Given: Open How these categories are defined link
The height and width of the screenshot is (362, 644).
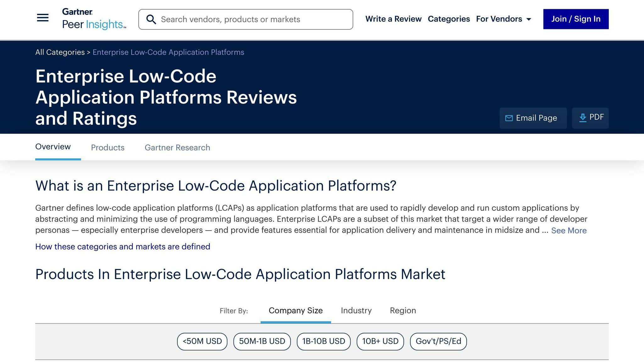Looking at the screenshot, I should (x=123, y=247).
